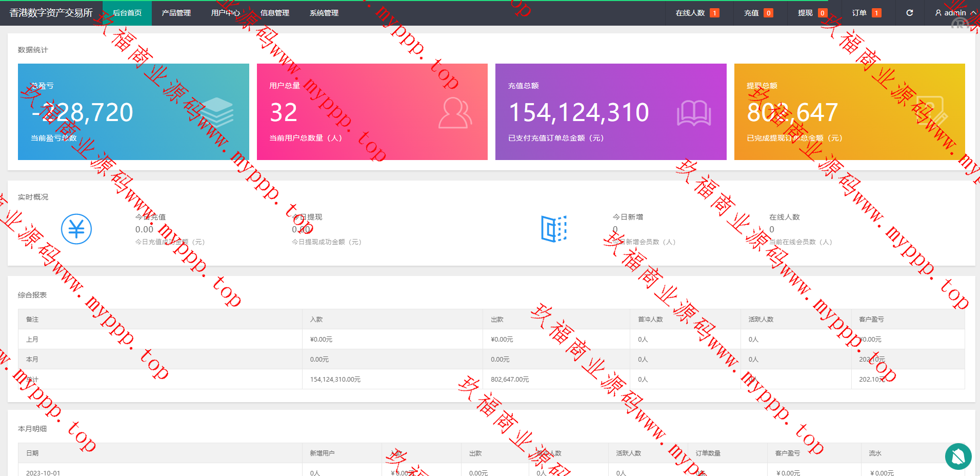Screen dimensions: 980x476
Task: Open the 充值 pending count link
Action: (x=757, y=13)
